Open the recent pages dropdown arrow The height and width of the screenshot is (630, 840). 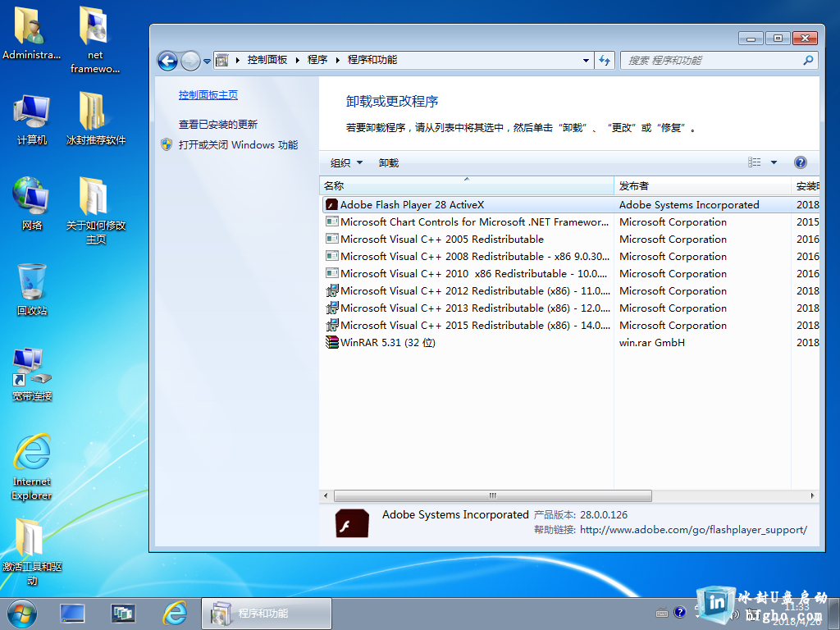point(207,61)
